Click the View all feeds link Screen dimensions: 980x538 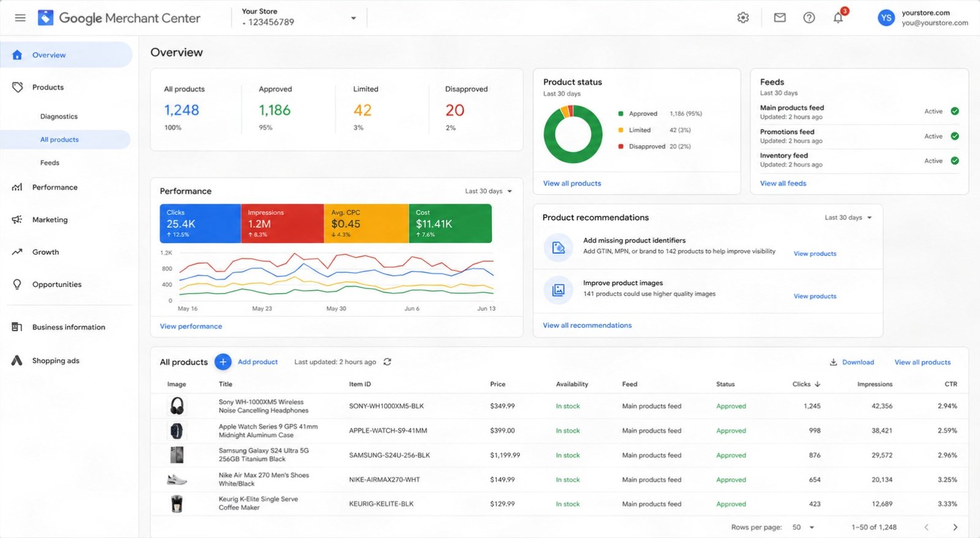point(783,183)
